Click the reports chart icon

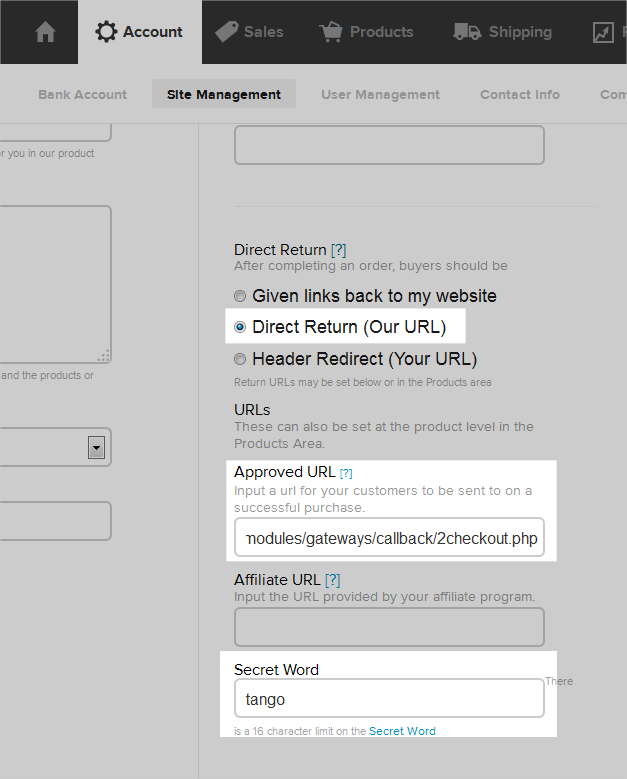tap(603, 33)
